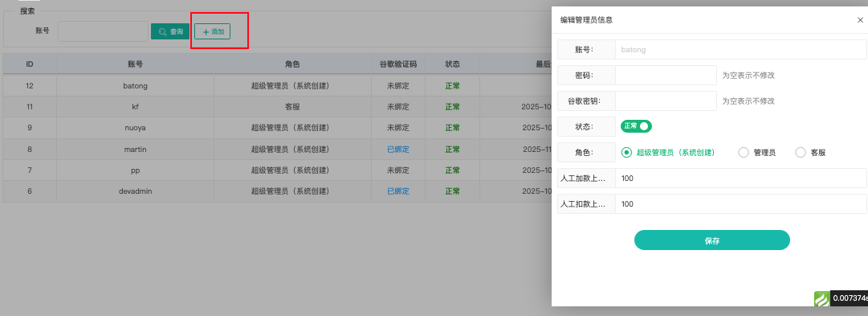
Task: Click 未绑定 in the batong row
Action: pyautogui.click(x=398, y=86)
